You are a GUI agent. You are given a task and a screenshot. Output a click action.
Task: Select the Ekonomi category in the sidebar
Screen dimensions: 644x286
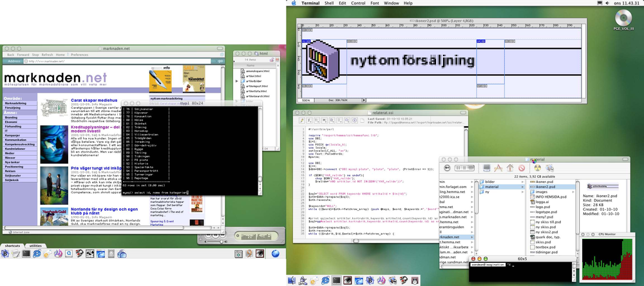[x=12, y=123]
